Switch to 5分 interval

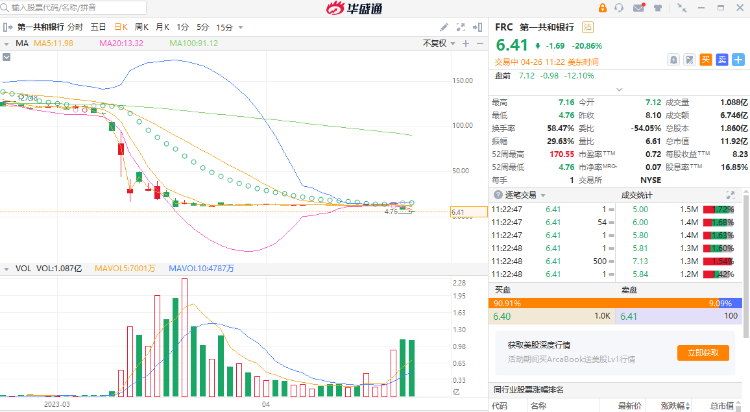[x=203, y=27]
